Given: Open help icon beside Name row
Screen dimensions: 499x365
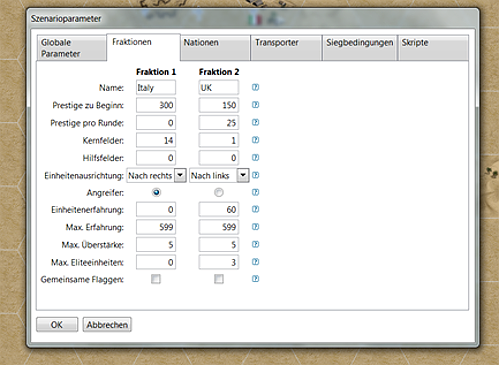Looking at the screenshot, I should pyautogui.click(x=255, y=87).
